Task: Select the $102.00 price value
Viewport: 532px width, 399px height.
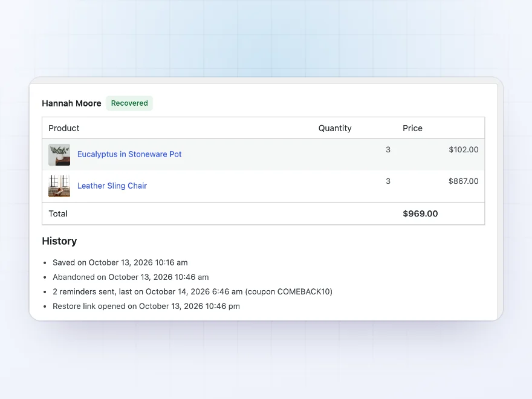Action: [x=464, y=150]
